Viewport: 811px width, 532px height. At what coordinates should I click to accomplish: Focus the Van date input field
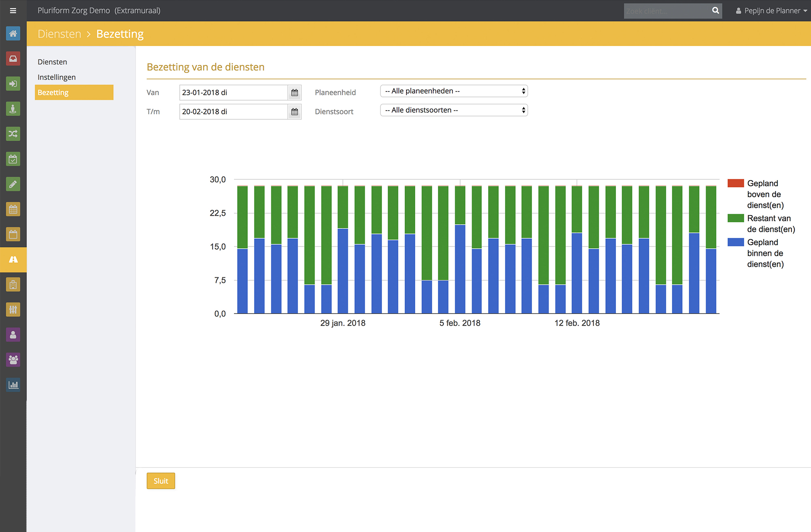(x=234, y=92)
